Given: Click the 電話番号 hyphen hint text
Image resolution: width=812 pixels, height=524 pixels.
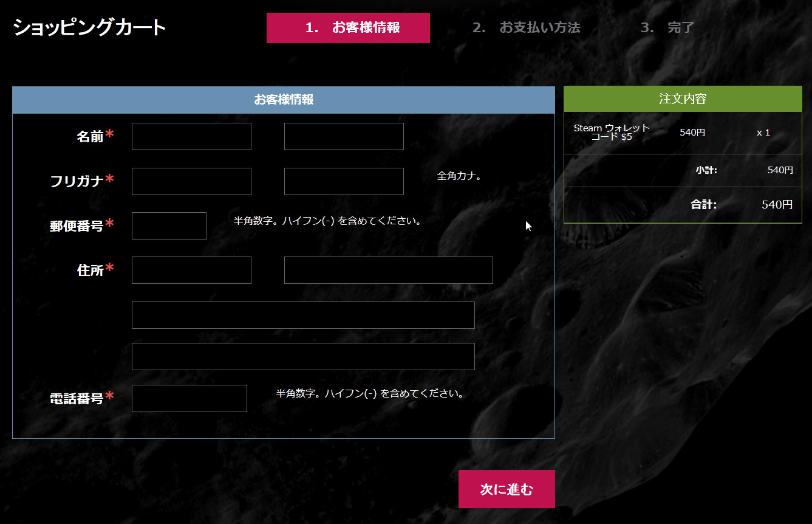Looking at the screenshot, I should (370, 393).
